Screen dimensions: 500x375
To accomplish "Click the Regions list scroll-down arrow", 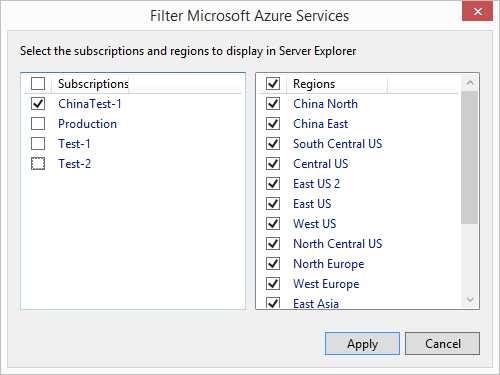I will click(470, 300).
